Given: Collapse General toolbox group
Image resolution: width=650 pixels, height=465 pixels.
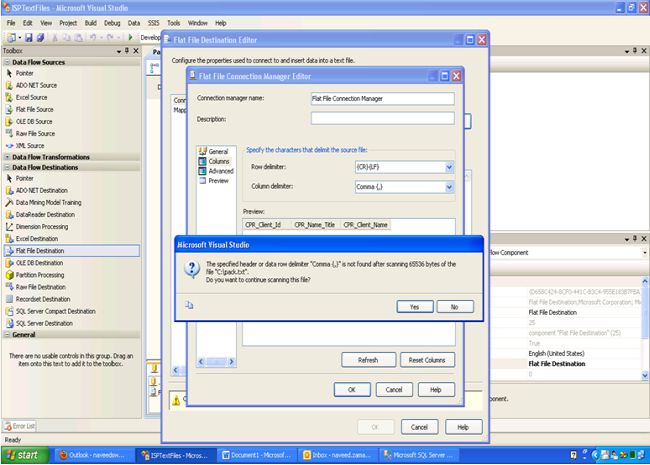Looking at the screenshot, I should click(7, 334).
